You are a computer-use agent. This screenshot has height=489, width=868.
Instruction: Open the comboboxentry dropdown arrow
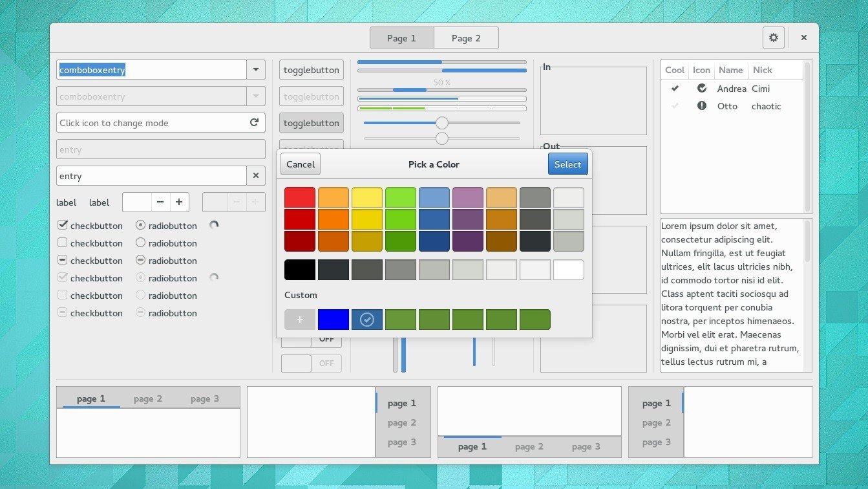click(255, 70)
